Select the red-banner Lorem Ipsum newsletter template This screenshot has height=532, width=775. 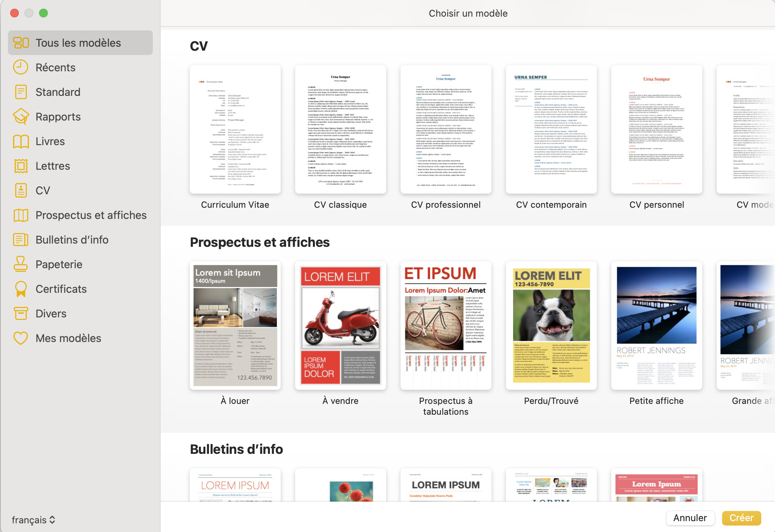(x=657, y=485)
